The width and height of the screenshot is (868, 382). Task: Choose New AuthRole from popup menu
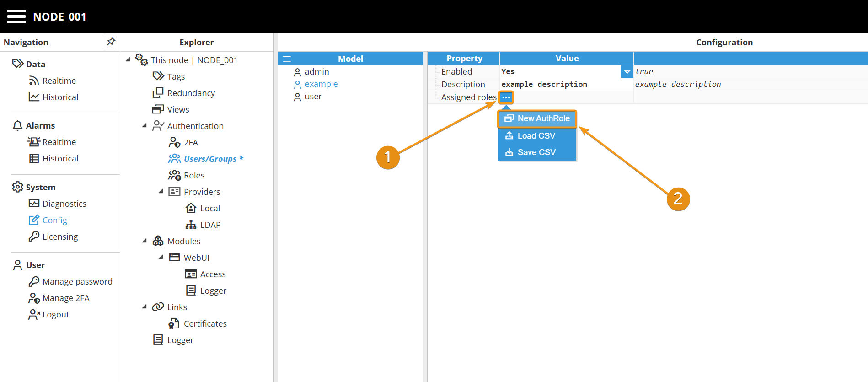(x=537, y=118)
